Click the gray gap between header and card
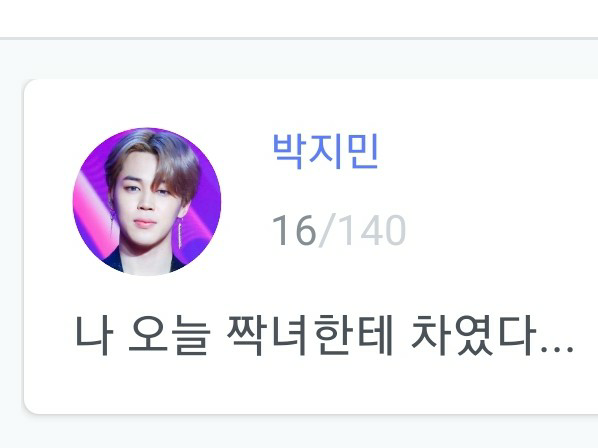598x448 pixels. (x=299, y=59)
